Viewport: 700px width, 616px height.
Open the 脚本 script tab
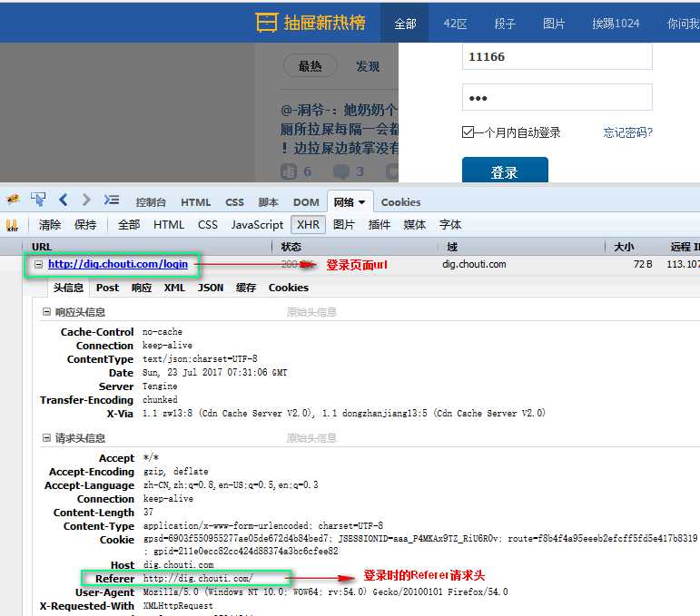point(269,202)
